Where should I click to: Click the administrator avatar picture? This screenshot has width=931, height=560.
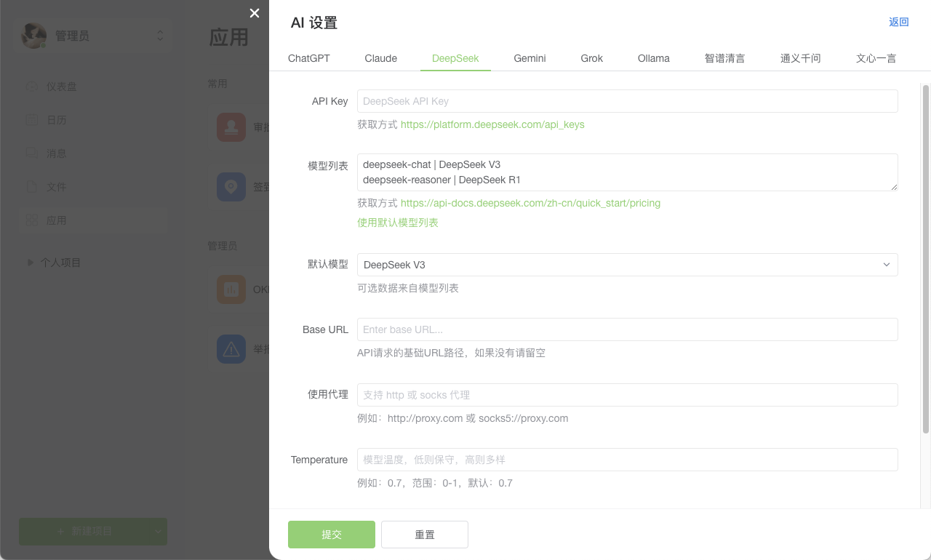click(x=33, y=36)
